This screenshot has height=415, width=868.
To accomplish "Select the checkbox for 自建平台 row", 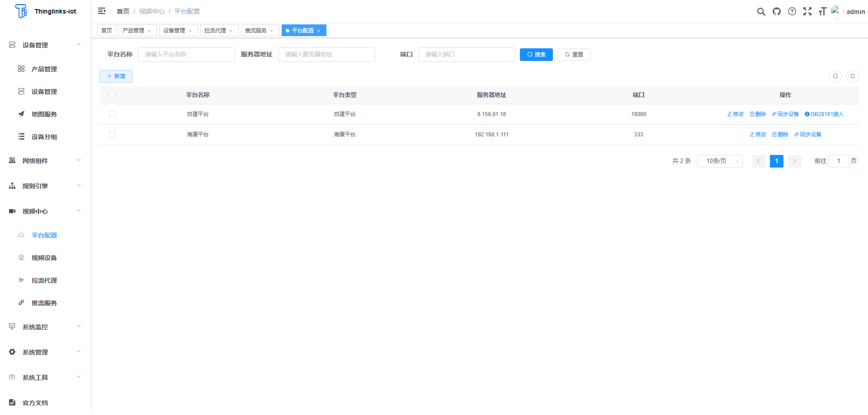I will point(112,114).
